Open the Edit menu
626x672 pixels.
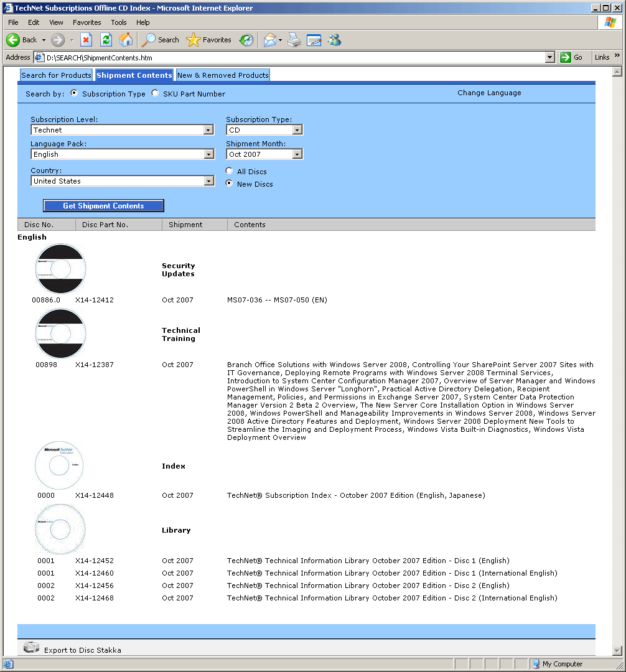[x=34, y=22]
